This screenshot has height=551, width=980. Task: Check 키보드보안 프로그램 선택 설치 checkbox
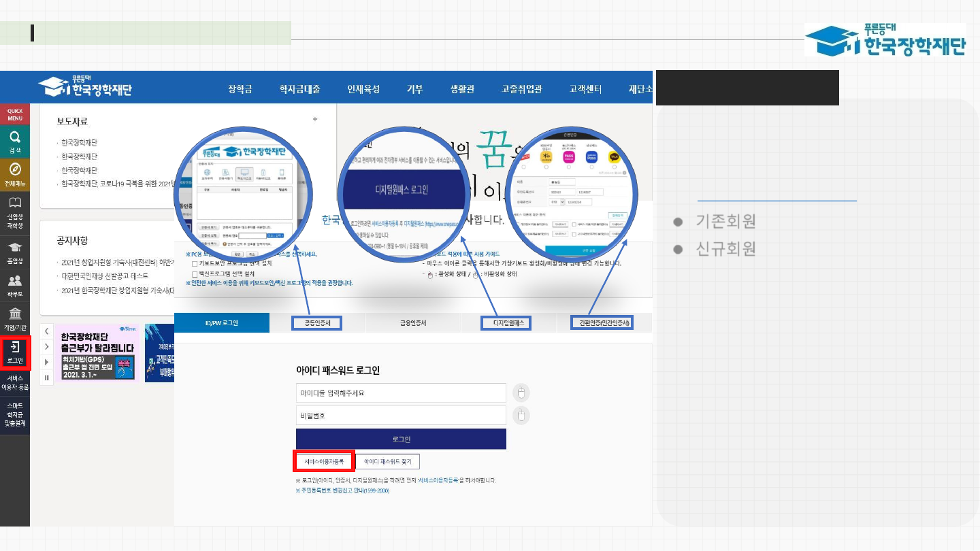coord(195,263)
